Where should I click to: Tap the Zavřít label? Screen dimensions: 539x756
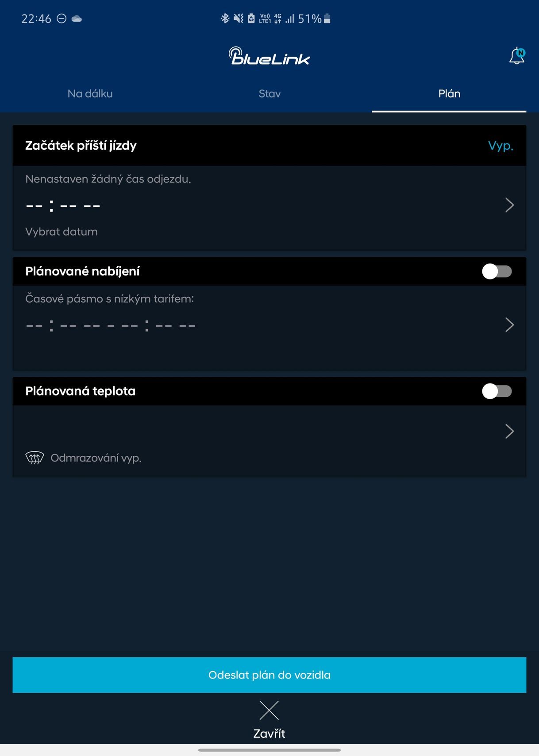coord(269,733)
